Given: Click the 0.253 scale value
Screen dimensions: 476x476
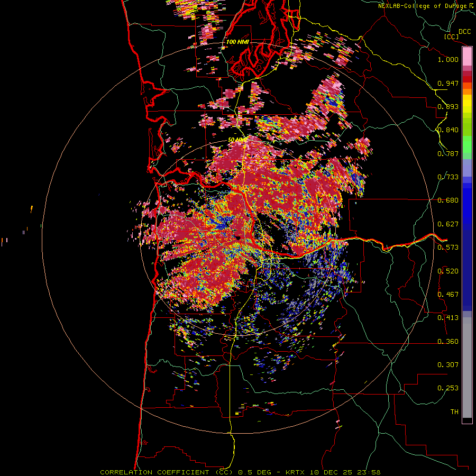Looking at the screenshot, I should click(x=448, y=388).
